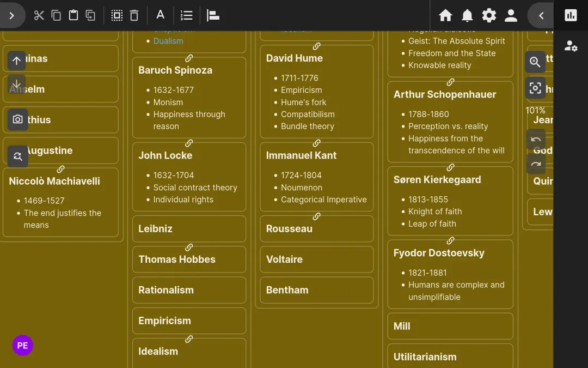Open the notifications bell
Image resolution: width=588 pixels, height=368 pixels.
[x=467, y=15]
